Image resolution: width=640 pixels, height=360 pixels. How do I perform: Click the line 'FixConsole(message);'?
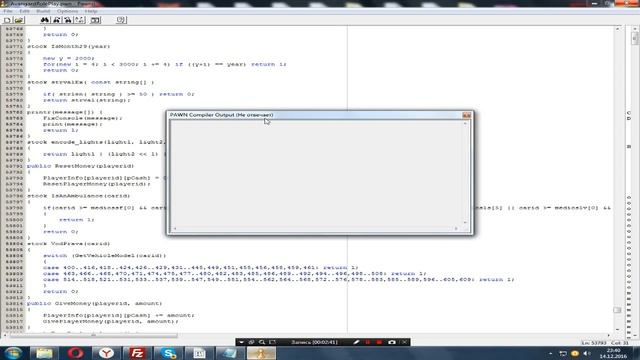(x=82, y=118)
